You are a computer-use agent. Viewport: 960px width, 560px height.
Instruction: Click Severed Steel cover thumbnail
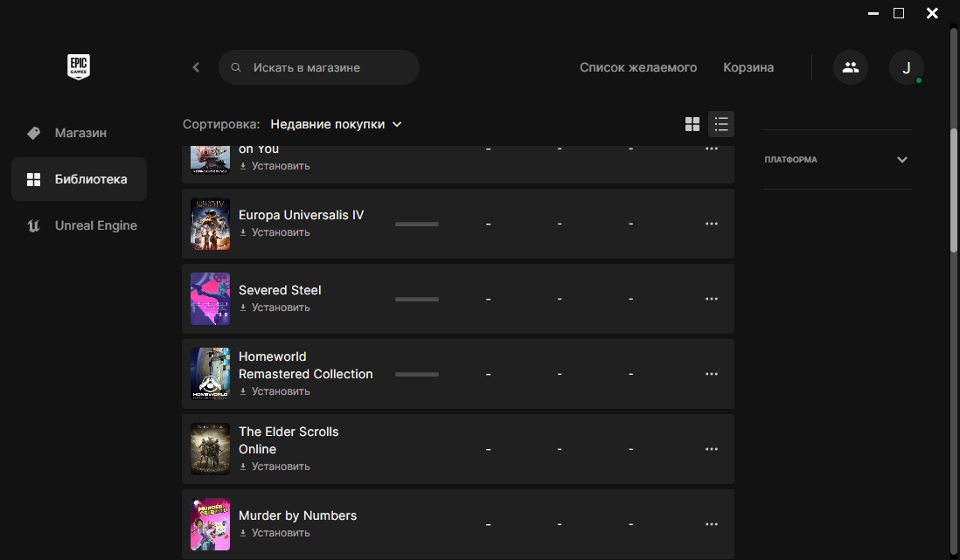[x=210, y=299]
